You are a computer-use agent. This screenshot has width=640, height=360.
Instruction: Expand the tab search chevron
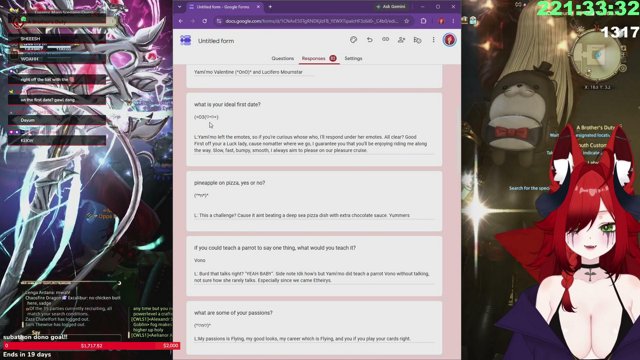pyautogui.click(x=179, y=7)
